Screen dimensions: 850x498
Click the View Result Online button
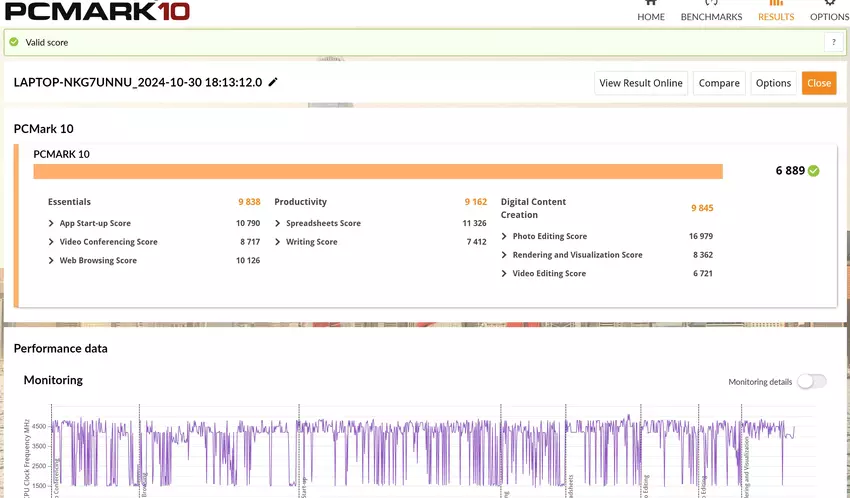(641, 83)
